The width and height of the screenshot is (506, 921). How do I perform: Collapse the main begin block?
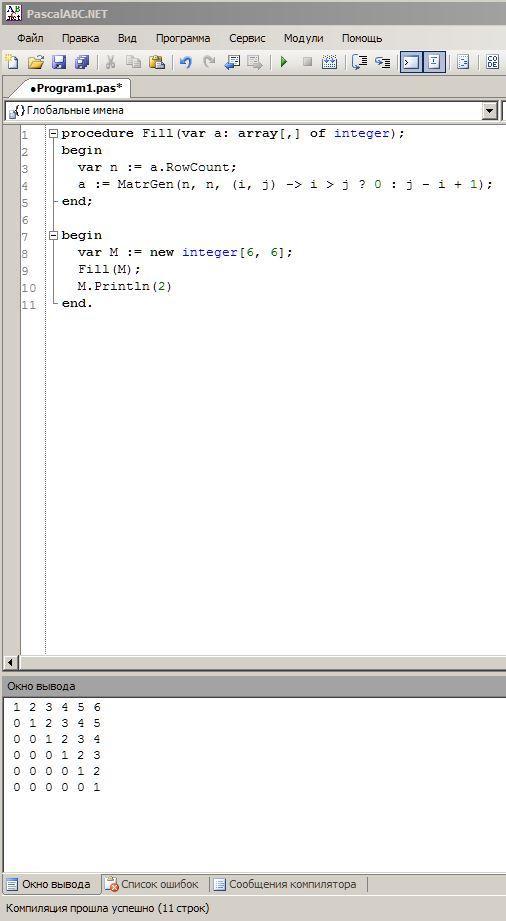click(53, 235)
